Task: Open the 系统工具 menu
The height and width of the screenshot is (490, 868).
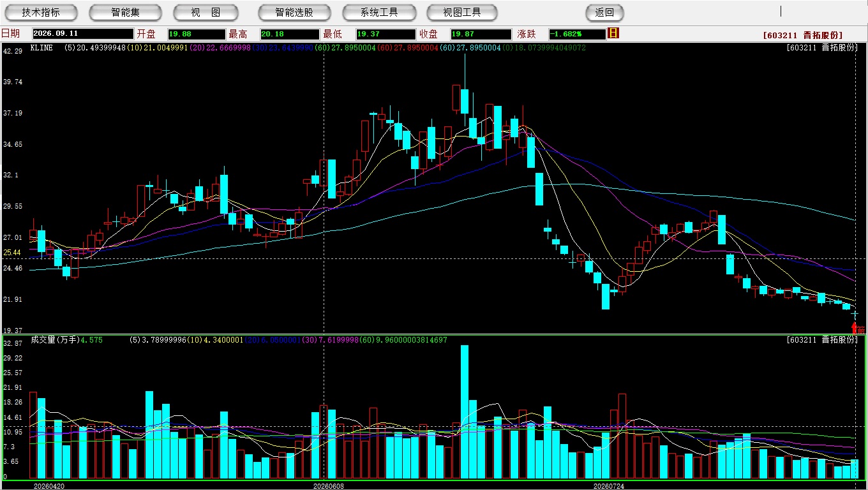Action: [379, 12]
